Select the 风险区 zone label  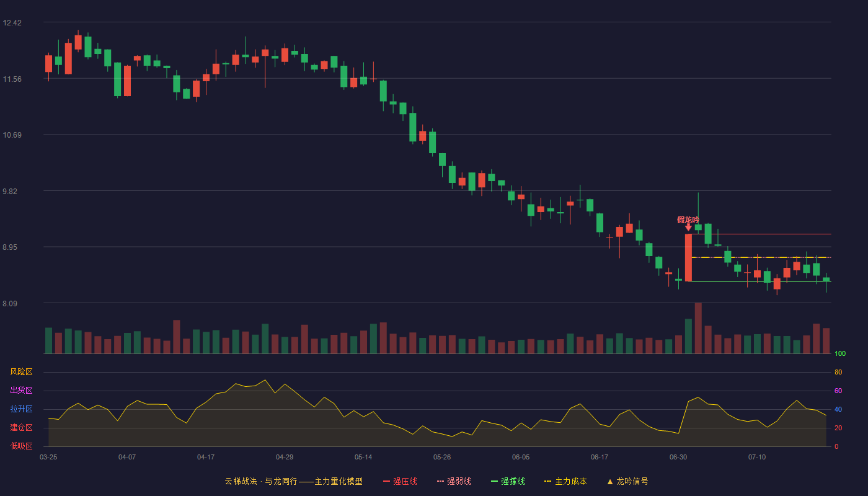tap(21, 372)
